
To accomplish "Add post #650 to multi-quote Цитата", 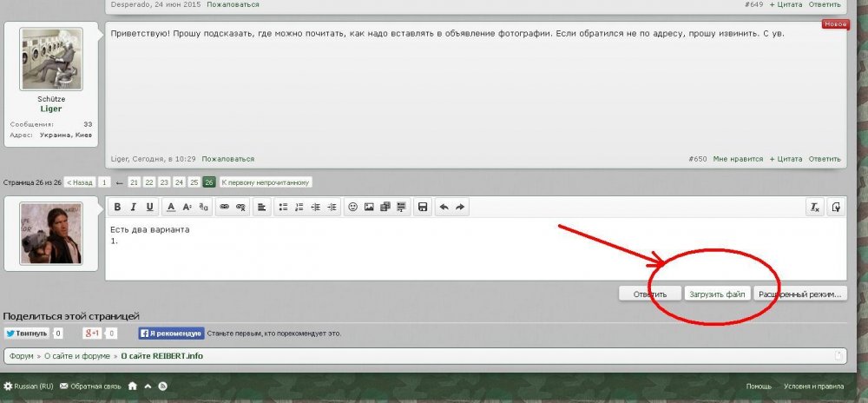I will click(786, 159).
